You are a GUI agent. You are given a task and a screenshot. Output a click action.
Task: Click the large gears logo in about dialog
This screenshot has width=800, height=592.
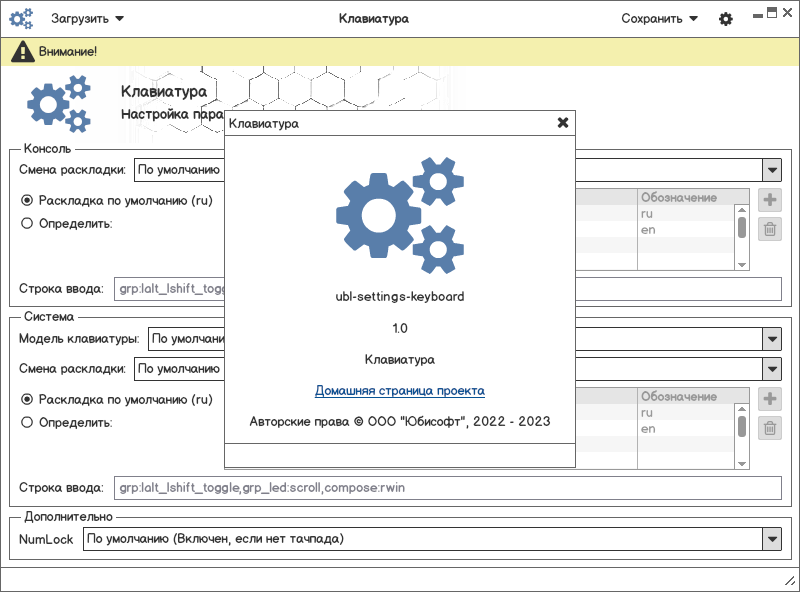399,216
